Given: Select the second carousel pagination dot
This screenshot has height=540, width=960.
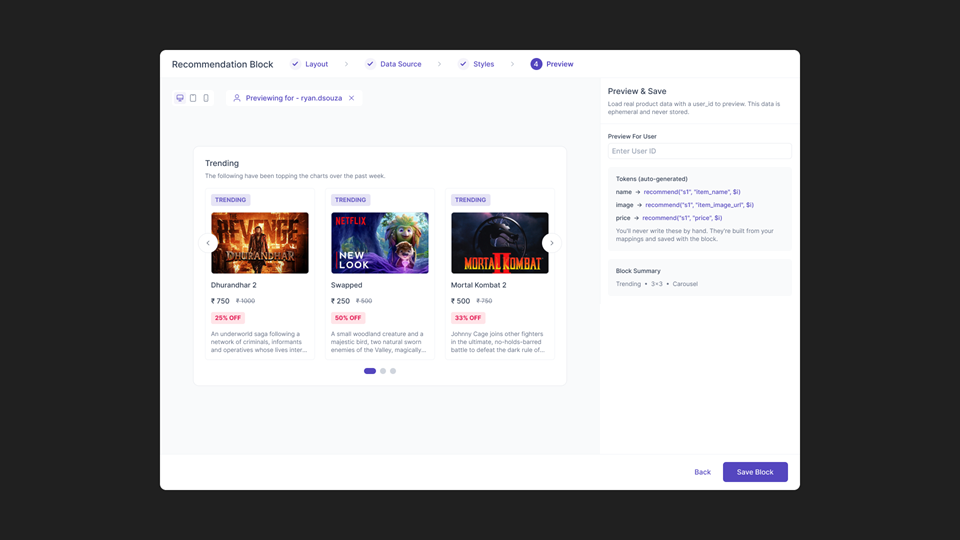Looking at the screenshot, I should (x=383, y=371).
